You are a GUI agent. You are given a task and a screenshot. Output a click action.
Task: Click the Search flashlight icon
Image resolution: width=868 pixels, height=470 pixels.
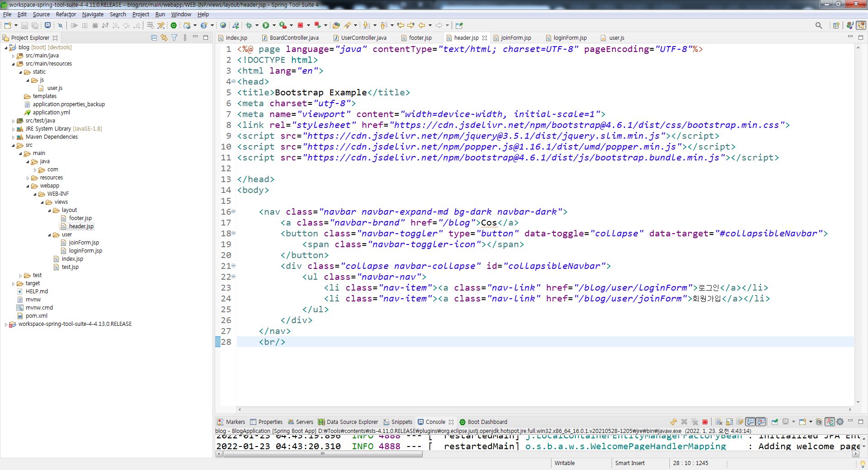tap(347, 25)
